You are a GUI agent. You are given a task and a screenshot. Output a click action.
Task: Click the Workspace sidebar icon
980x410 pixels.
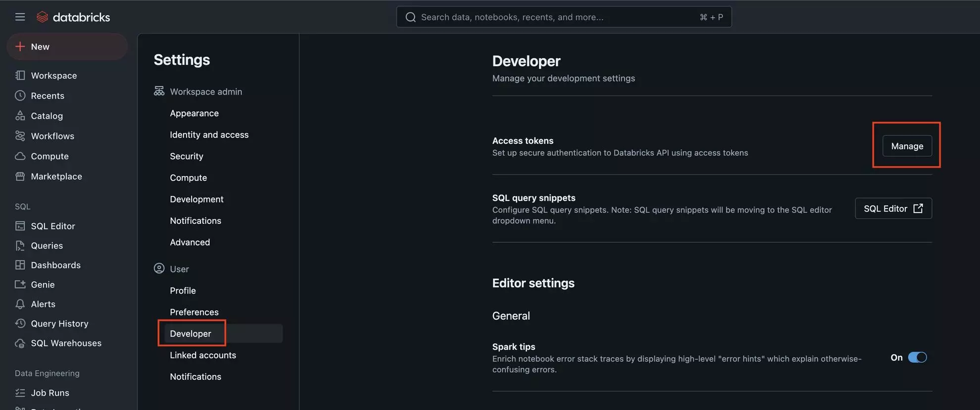tap(20, 75)
